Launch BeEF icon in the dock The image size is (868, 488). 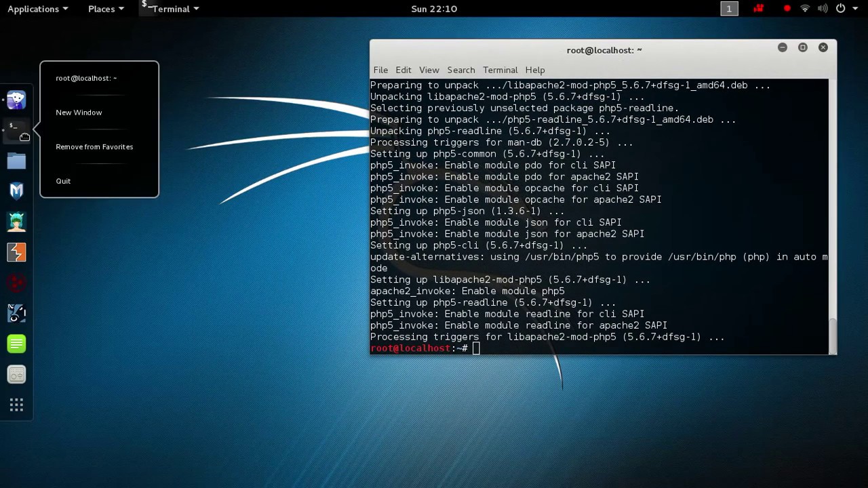click(16, 313)
